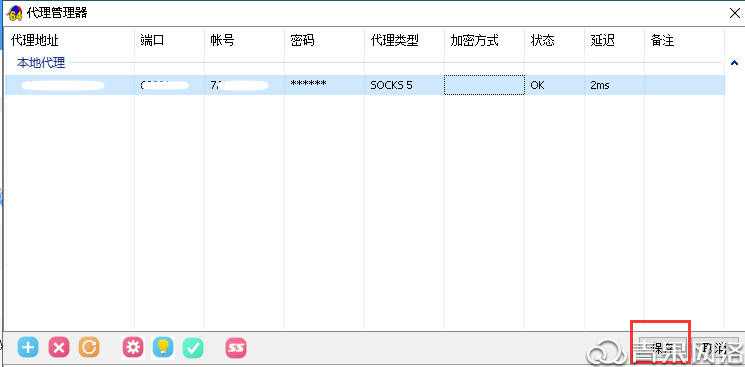The image size is (745, 367).
Task: Apply the proxy using the green checkmark icon
Action: point(193,348)
